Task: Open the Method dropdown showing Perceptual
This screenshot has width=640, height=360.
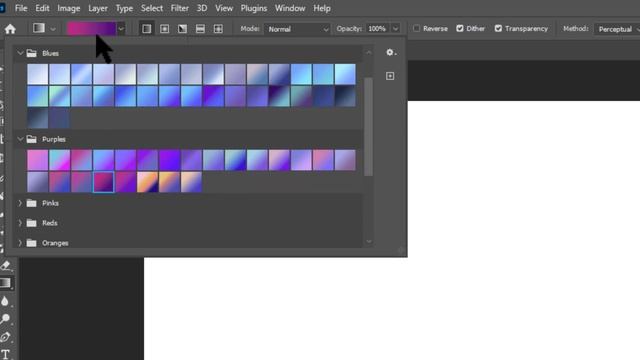Action: (617, 29)
